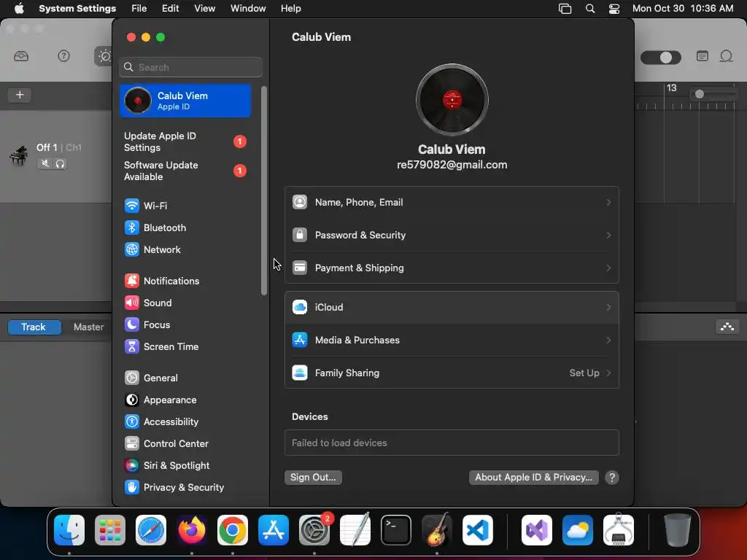Click the help question mark button
The height and width of the screenshot is (560, 747).
(612, 478)
